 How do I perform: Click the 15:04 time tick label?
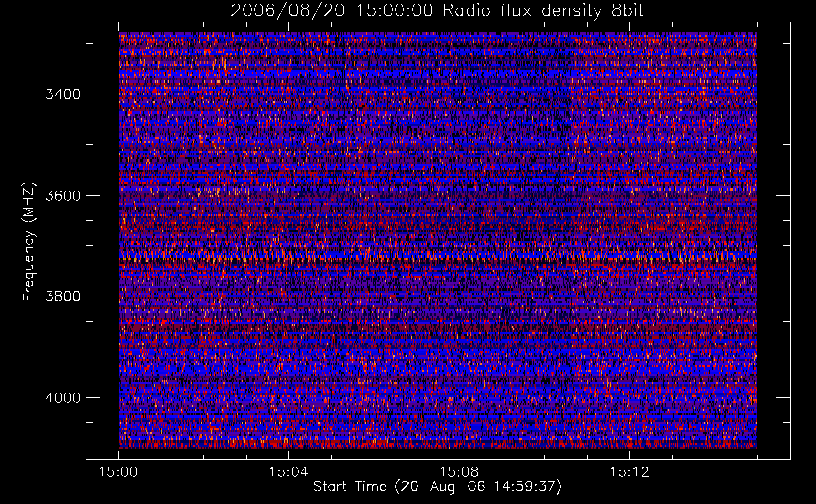click(x=288, y=472)
